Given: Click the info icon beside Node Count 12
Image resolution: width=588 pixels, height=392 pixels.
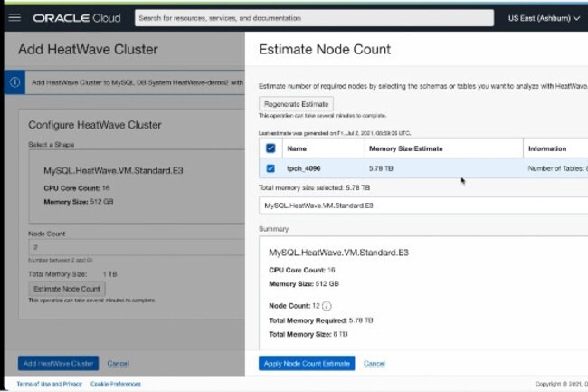Looking at the screenshot, I should click(327, 306).
